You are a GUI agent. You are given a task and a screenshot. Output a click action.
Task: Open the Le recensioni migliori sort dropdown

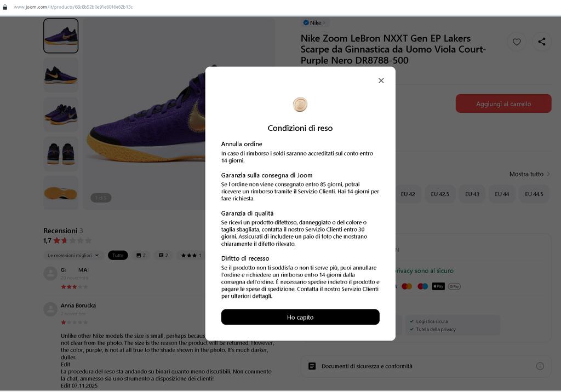73,255
